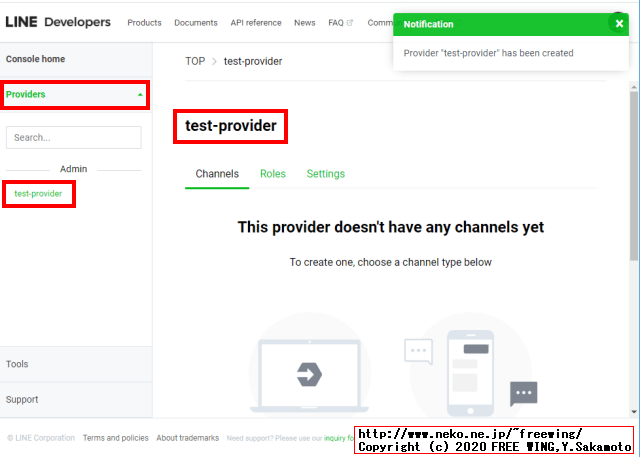Screen dimensions: 640x457
Task: Switch to the Roles tab
Action: click(x=273, y=174)
